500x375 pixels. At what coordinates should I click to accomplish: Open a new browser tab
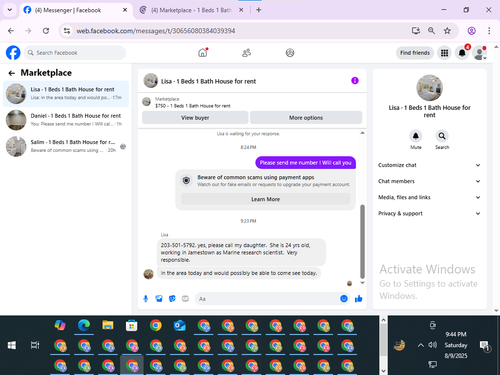[x=259, y=10]
